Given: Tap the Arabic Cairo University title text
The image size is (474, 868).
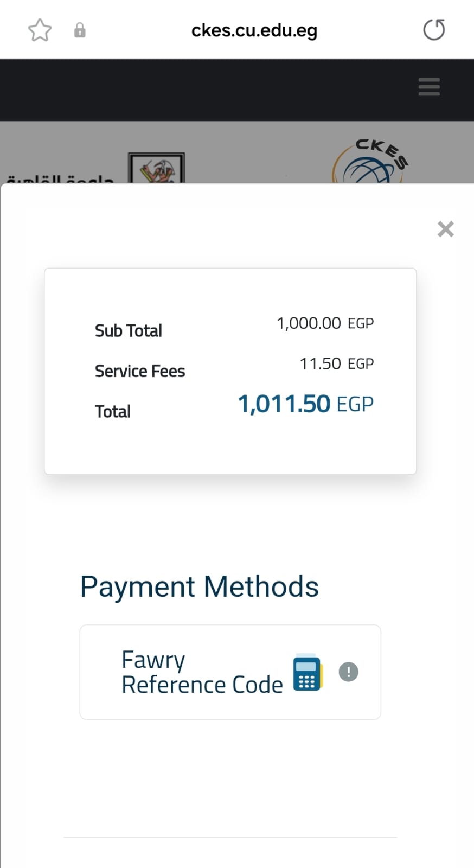Looking at the screenshot, I should pyautogui.click(x=60, y=178).
